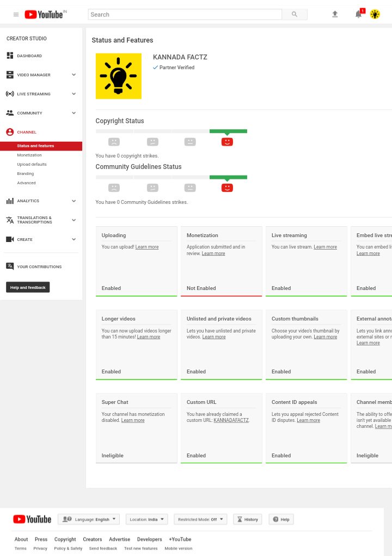Click the upload video arrow icon
This screenshot has height=556, width=392.
tap(335, 14)
